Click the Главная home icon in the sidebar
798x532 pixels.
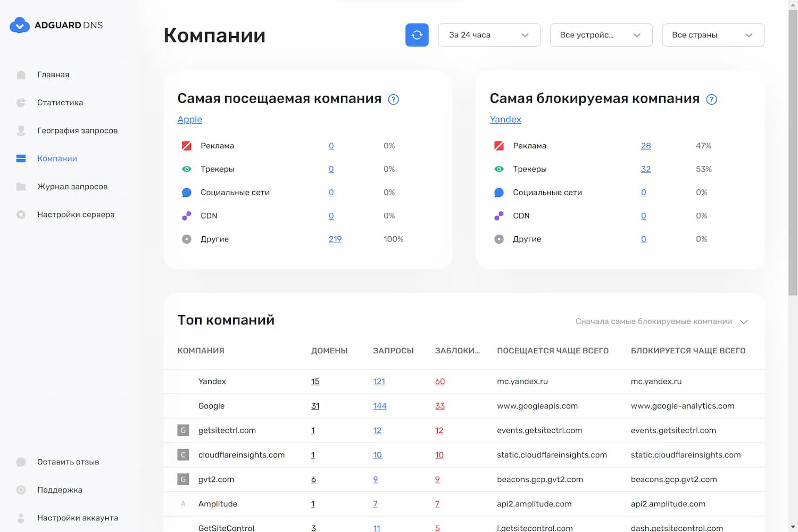(x=21, y=74)
